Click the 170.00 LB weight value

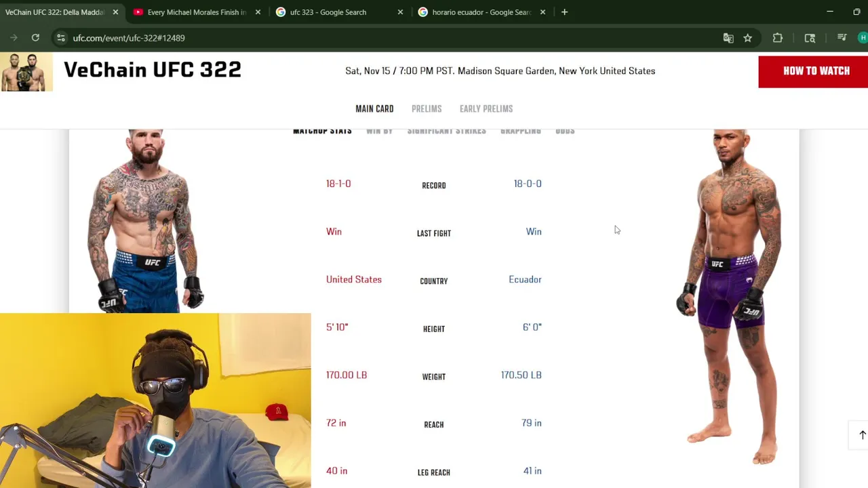[x=347, y=375]
